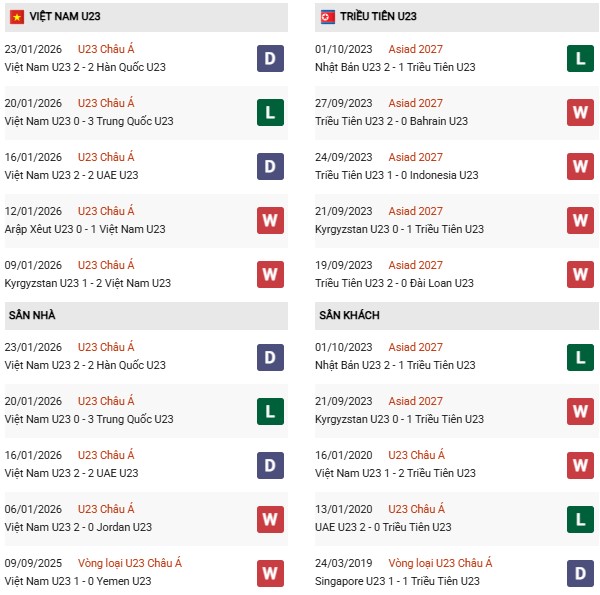Click the North Korea flag icon
The image size is (600, 595).
(327, 17)
